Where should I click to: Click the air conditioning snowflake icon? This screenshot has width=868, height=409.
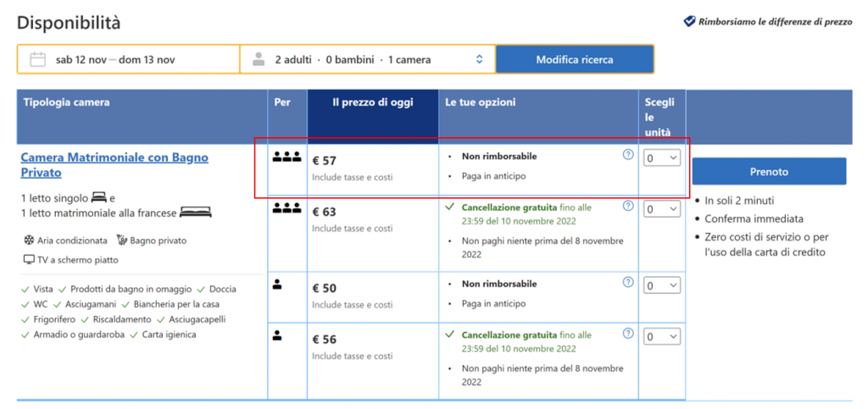pyautogui.click(x=29, y=240)
